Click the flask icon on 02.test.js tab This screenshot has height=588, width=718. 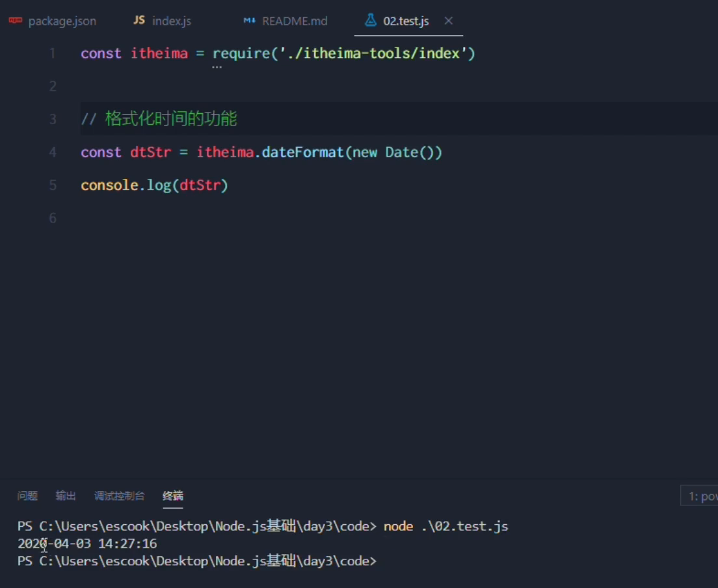pos(371,20)
